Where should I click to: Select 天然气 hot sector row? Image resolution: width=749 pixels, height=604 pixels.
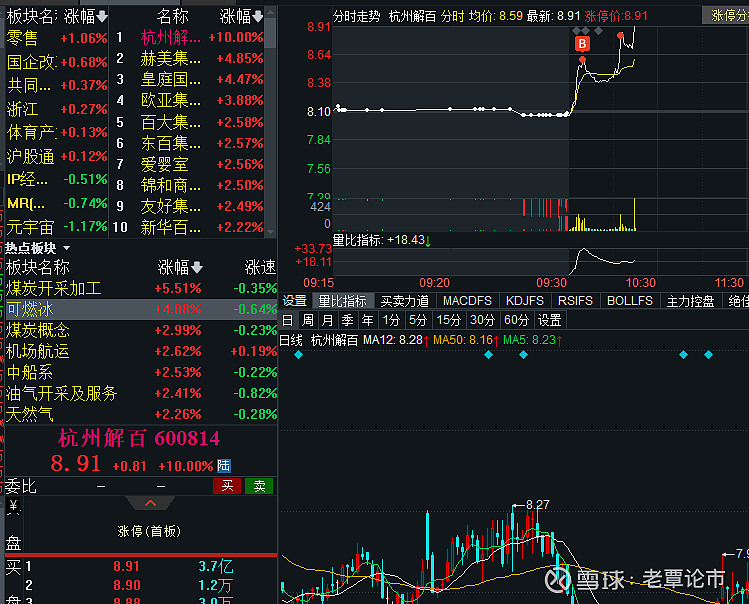pyautogui.click(x=141, y=414)
